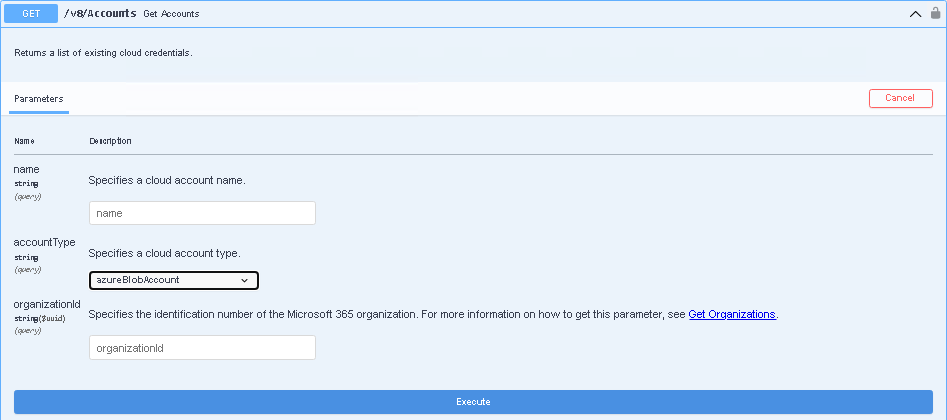Click the 'Returns a list' description text

(x=103, y=52)
